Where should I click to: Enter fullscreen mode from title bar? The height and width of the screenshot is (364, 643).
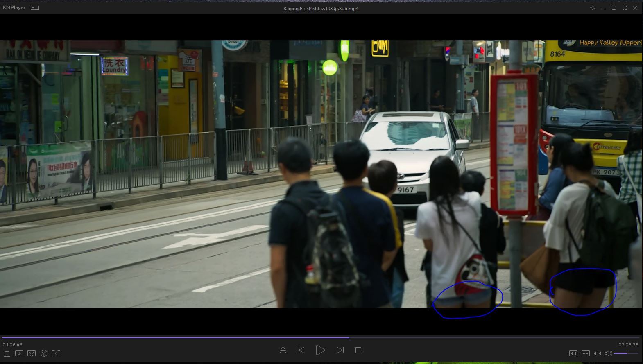(625, 8)
